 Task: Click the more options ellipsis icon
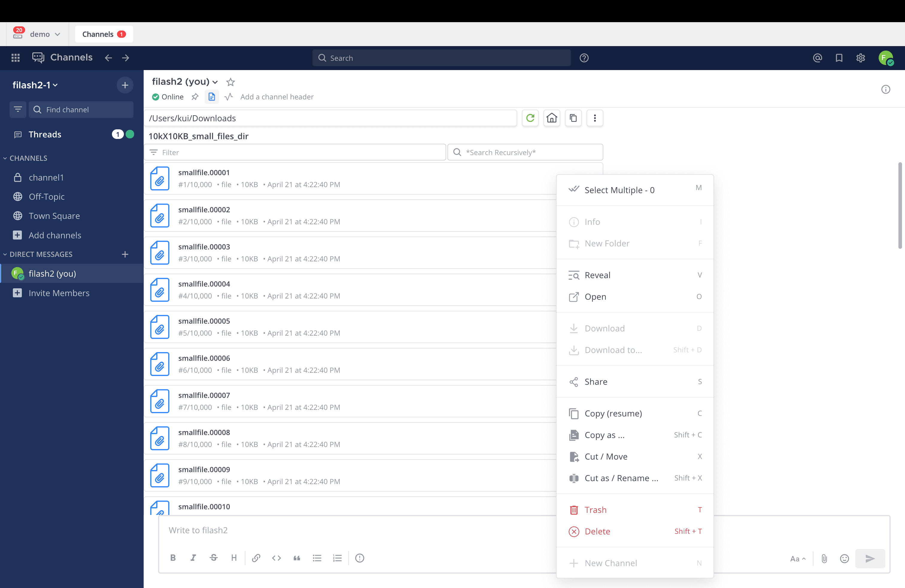coord(594,118)
